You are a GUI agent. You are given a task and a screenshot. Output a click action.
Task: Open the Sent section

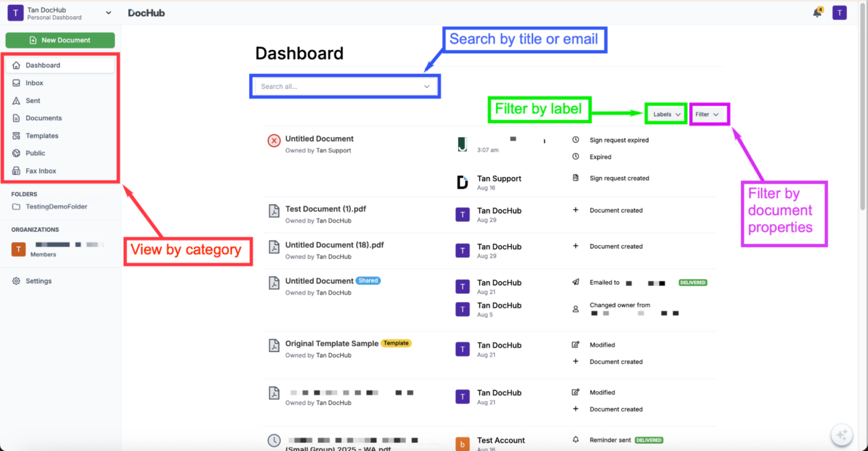click(33, 100)
